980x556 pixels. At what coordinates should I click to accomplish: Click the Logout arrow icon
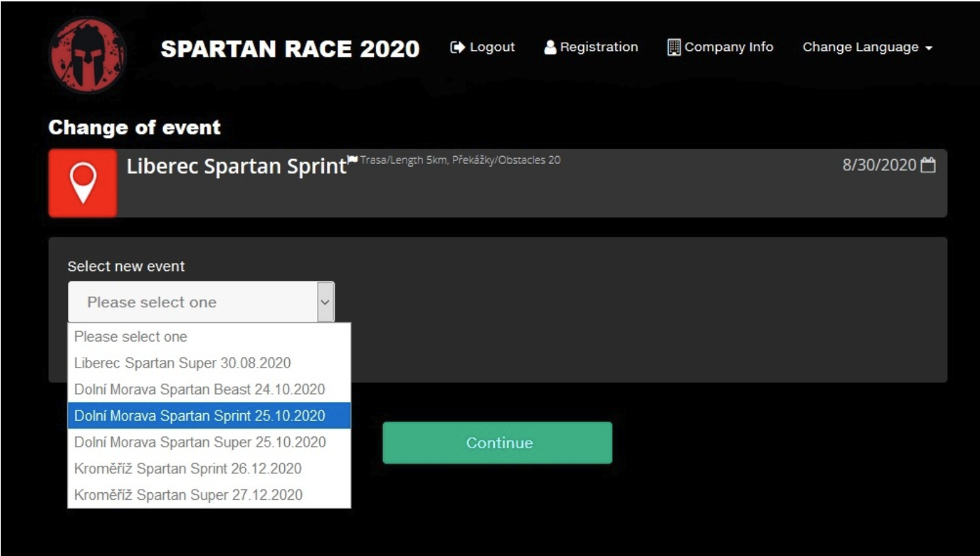point(457,48)
